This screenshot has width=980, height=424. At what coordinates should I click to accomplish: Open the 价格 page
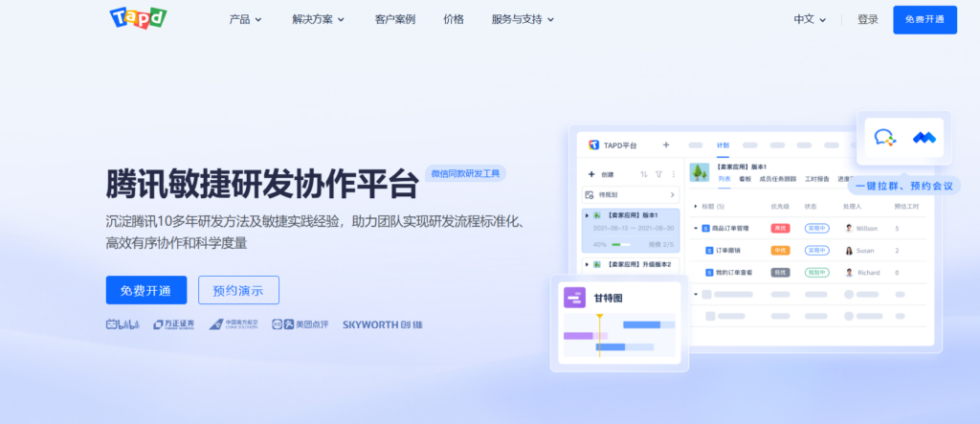(454, 19)
